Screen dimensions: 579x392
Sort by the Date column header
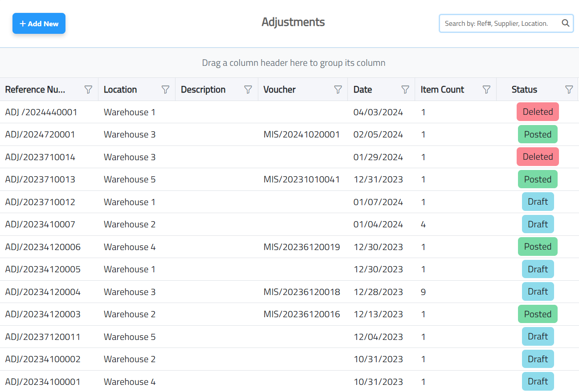363,90
